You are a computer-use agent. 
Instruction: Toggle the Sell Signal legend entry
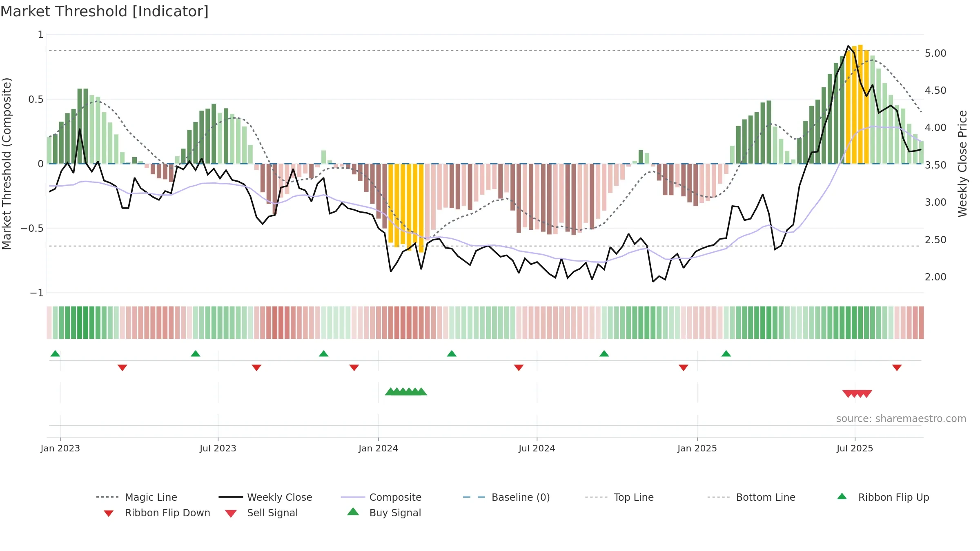coord(261,513)
